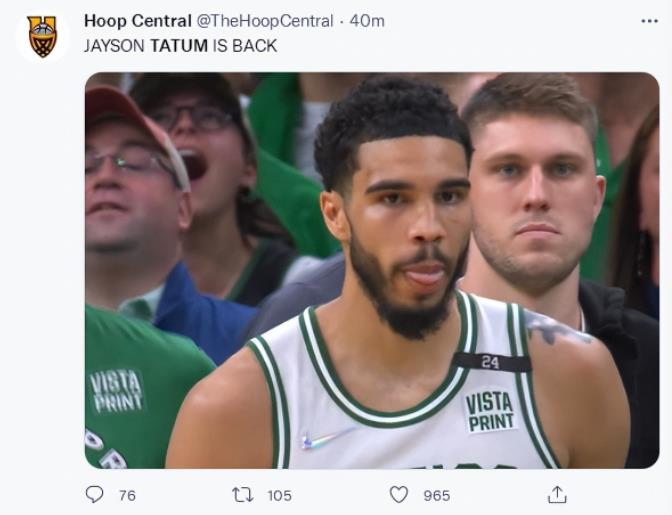Open the tweet photo in full view

pos(372,270)
